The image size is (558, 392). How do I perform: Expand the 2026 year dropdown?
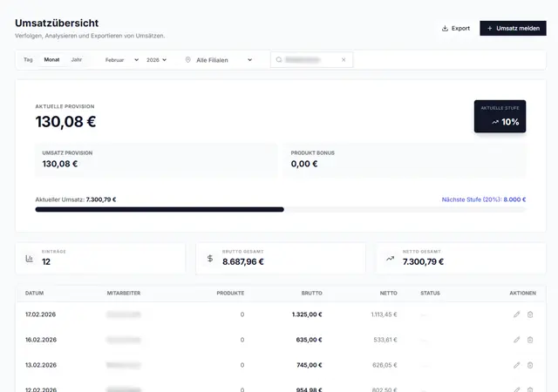point(159,60)
